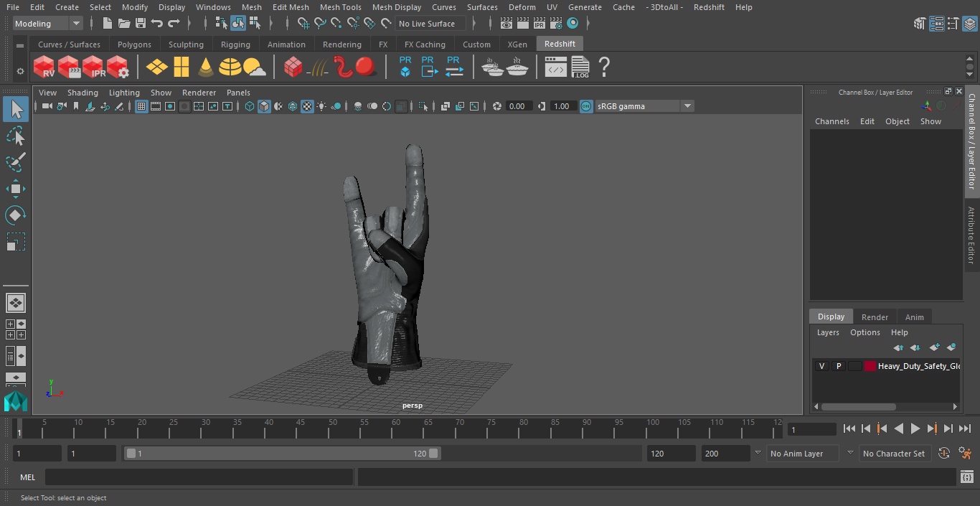This screenshot has width=980, height=506.
Task: Toggle textured display checker icon
Action: (307, 106)
